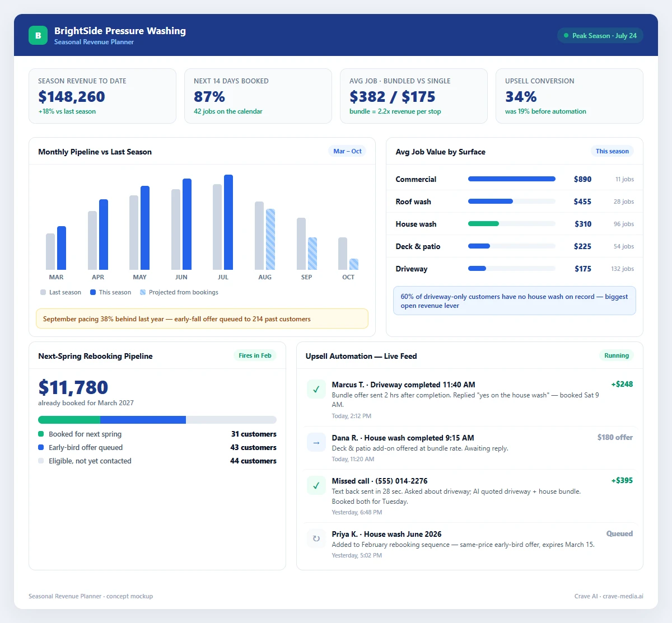
Task: Click the $310 House wash value
Action: (583, 224)
